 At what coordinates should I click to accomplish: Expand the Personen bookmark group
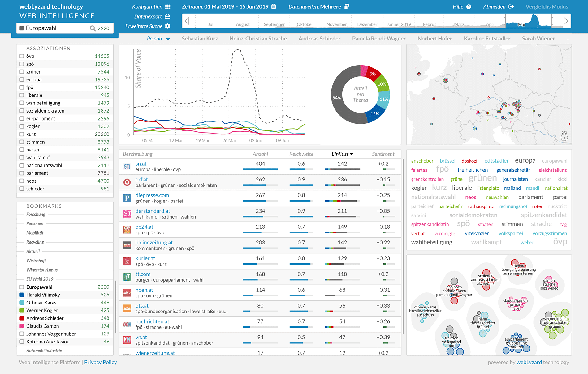35,223
